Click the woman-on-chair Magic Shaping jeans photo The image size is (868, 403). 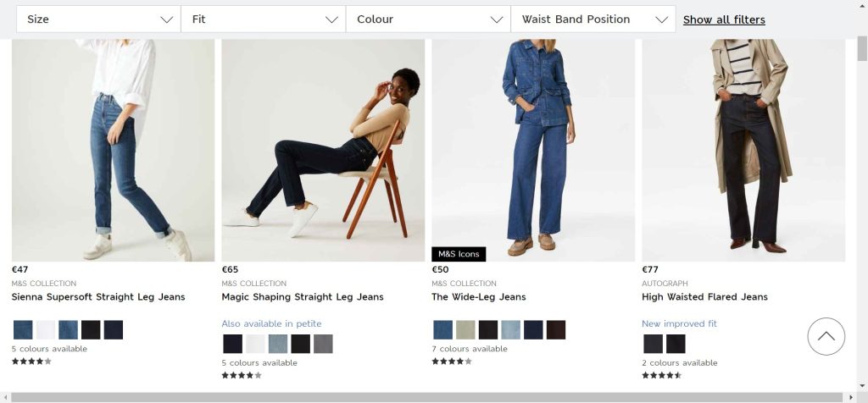[323, 150]
